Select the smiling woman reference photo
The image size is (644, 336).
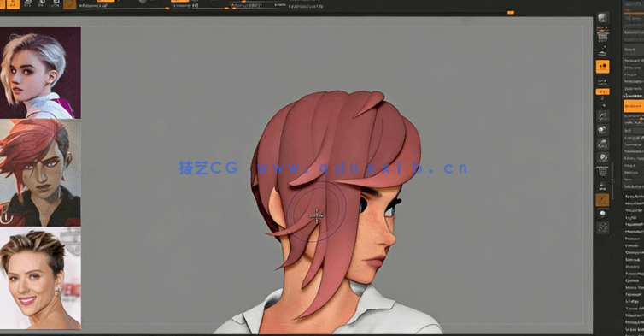[40, 279]
